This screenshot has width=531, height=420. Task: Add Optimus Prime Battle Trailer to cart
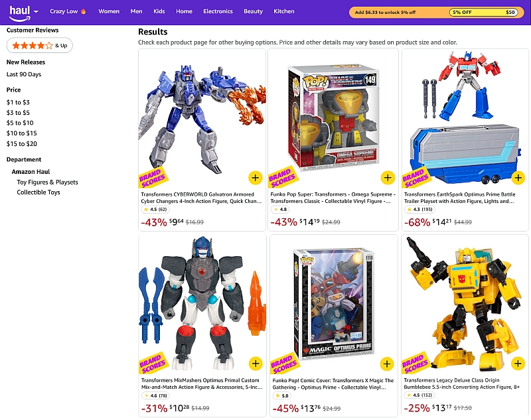pyautogui.click(x=518, y=178)
